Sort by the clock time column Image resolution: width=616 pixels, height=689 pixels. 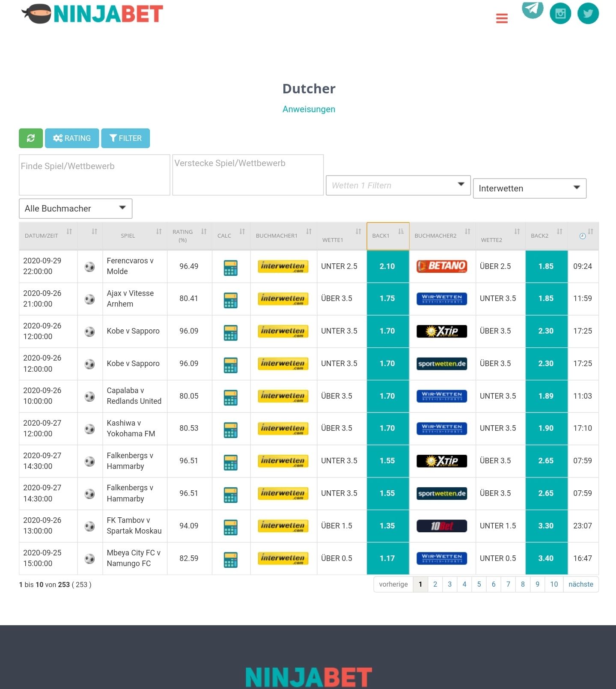(583, 236)
